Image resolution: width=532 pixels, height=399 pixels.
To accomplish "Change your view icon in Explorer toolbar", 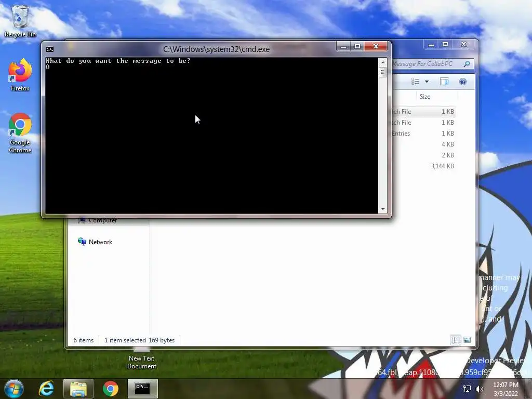I will point(416,82).
